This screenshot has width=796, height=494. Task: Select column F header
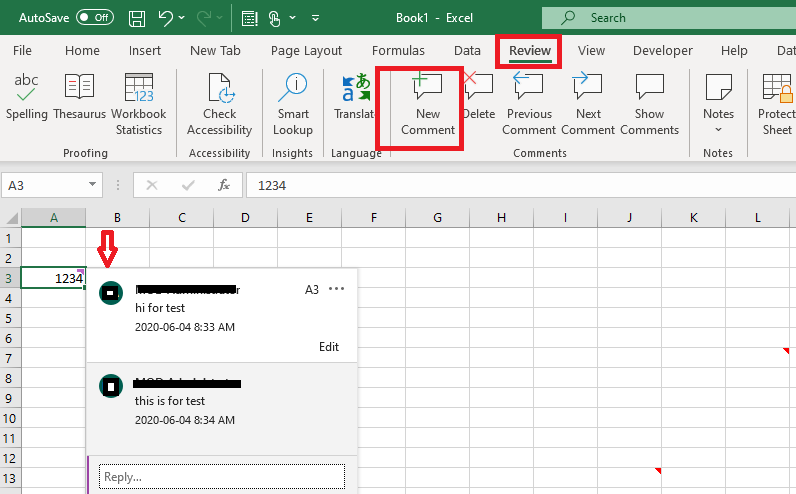pyautogui.click(x=374, y=218)
